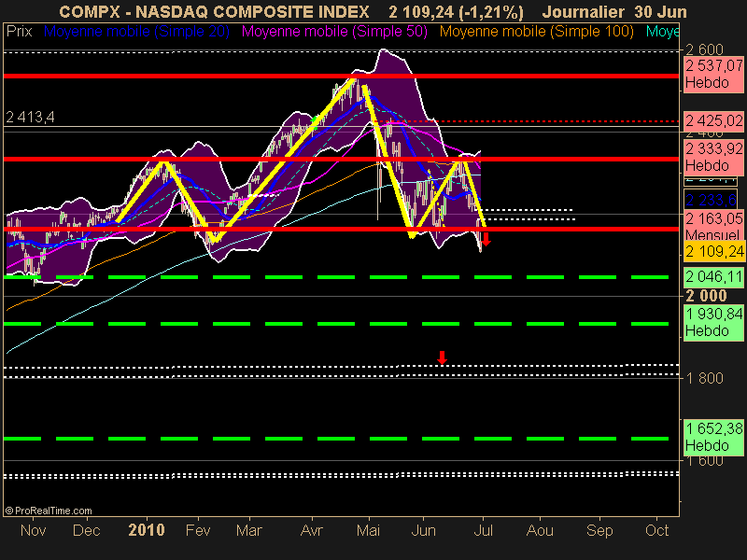Click the Mai time axis label
The height and width of the screenshot is (560, 747).
pyautogui.click(x=368, y=530)
